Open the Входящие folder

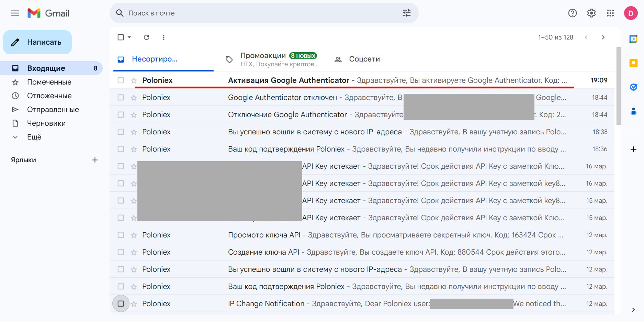pos(52,68)
